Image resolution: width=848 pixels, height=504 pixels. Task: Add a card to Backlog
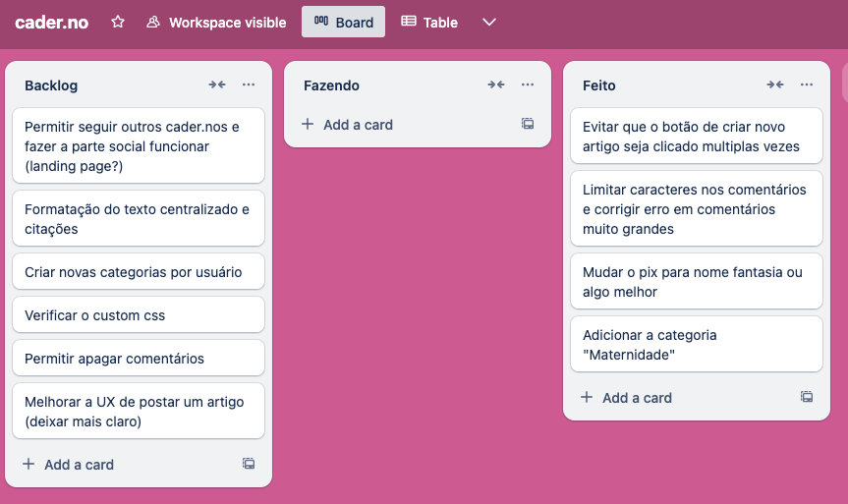pos(125,465)
